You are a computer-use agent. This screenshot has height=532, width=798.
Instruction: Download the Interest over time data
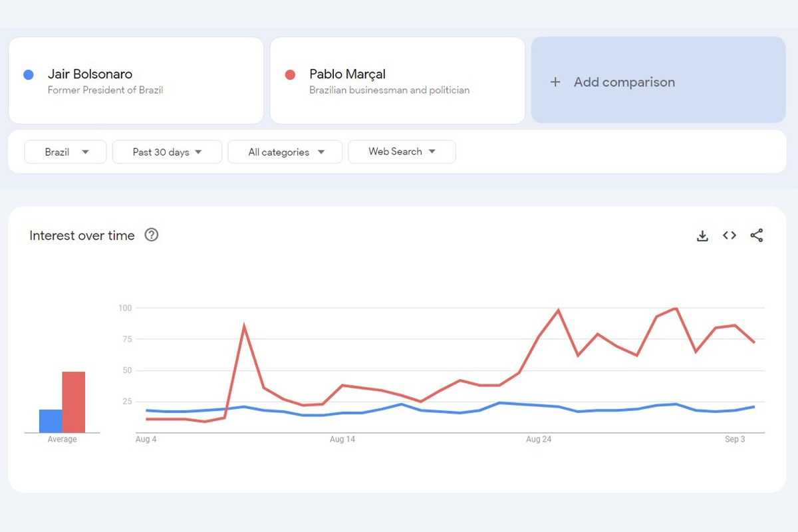click(x=702, y=235)
